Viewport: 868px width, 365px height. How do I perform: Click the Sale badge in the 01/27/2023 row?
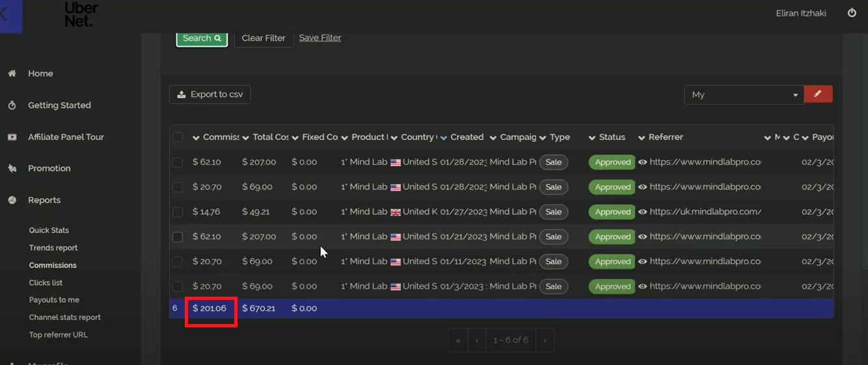(554, 212)
